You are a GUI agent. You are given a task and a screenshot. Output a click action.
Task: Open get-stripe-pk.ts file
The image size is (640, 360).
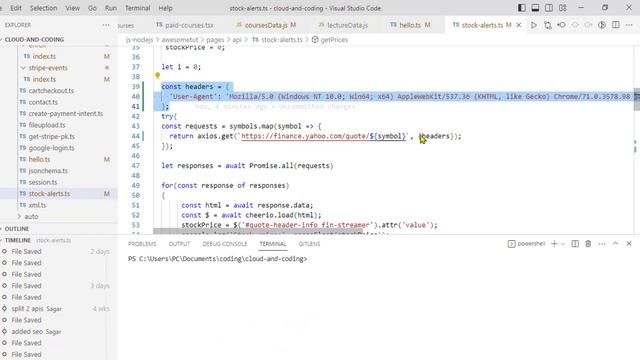click(x=51, y=136)
